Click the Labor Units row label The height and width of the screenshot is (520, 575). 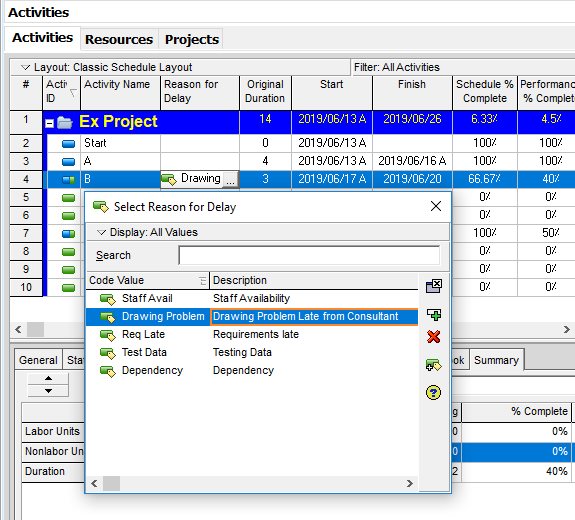pyautogui.click(x=52, y=431)
